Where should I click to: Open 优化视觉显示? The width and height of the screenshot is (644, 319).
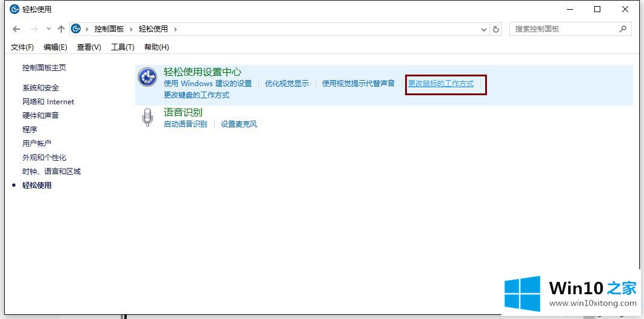(287, 84)
